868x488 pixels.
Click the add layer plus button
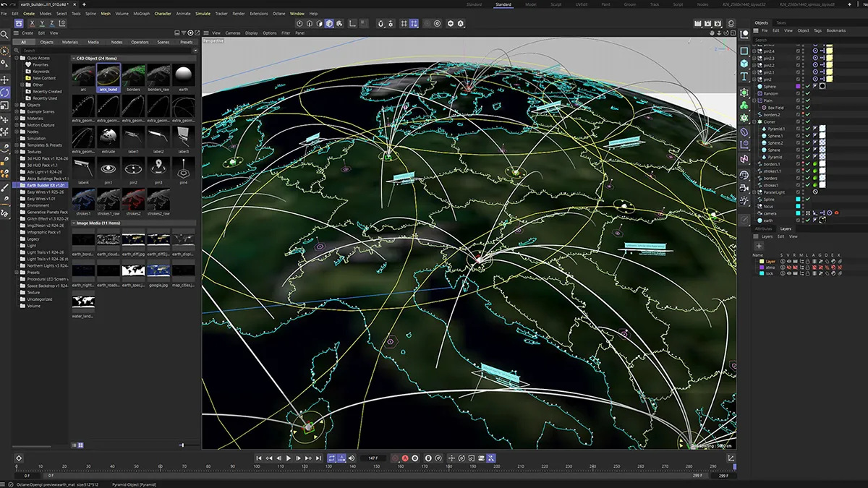pyautogui.click(x=759, y=246)
